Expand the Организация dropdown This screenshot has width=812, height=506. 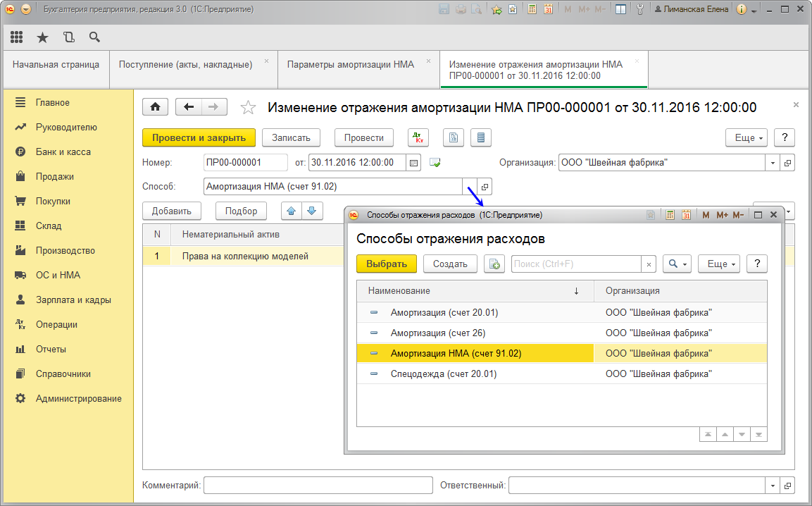click(773, 163)
